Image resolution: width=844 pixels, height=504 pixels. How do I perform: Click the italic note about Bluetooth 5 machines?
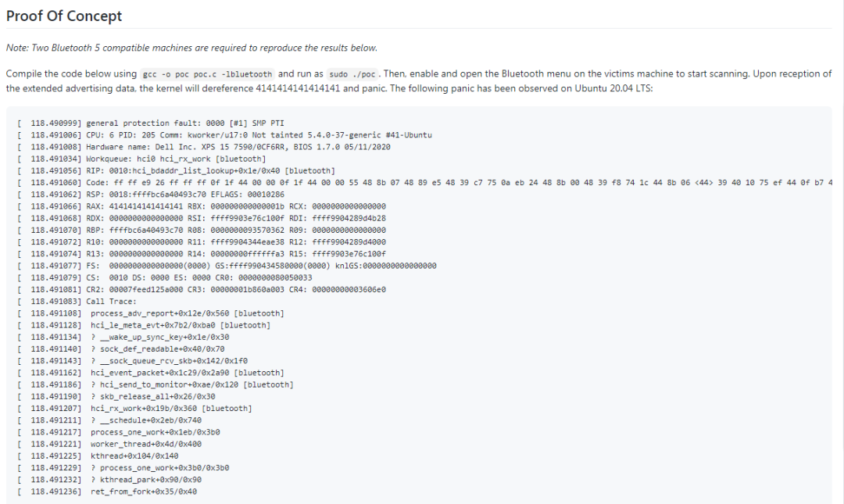click(191, 48)
